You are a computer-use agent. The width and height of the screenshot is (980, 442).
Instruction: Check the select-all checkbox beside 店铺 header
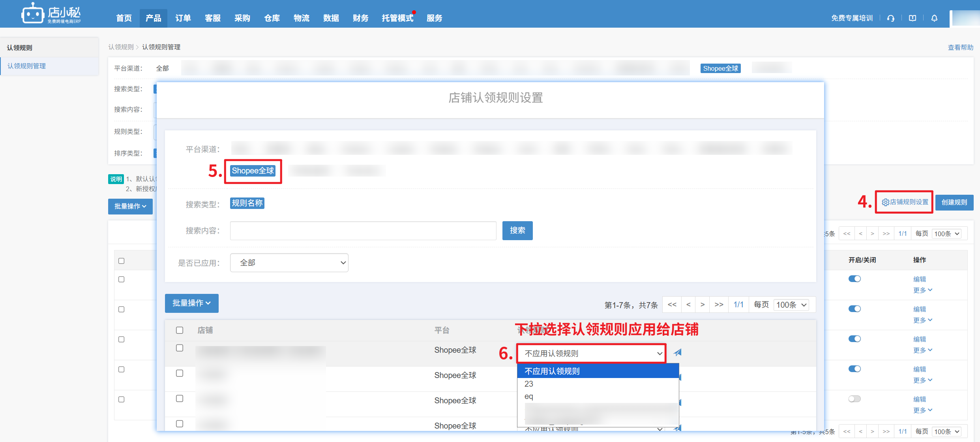click(x=180, y=330)
